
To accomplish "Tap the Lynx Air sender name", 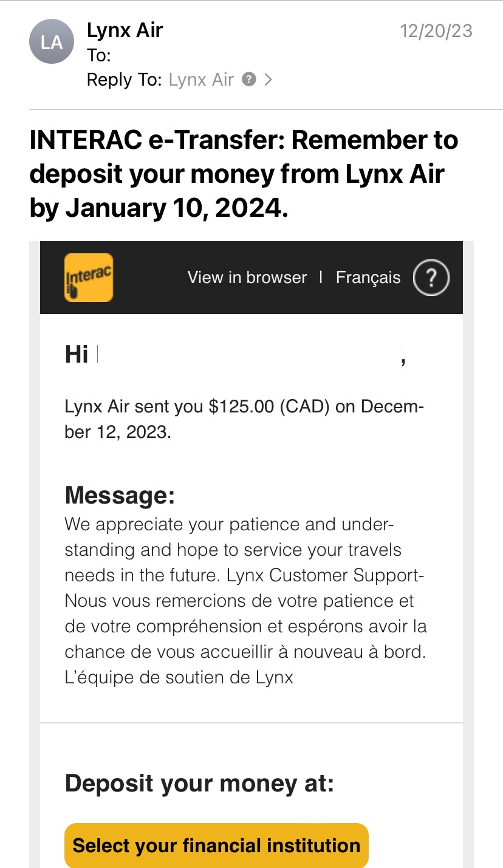I will [x=125, y=30].
